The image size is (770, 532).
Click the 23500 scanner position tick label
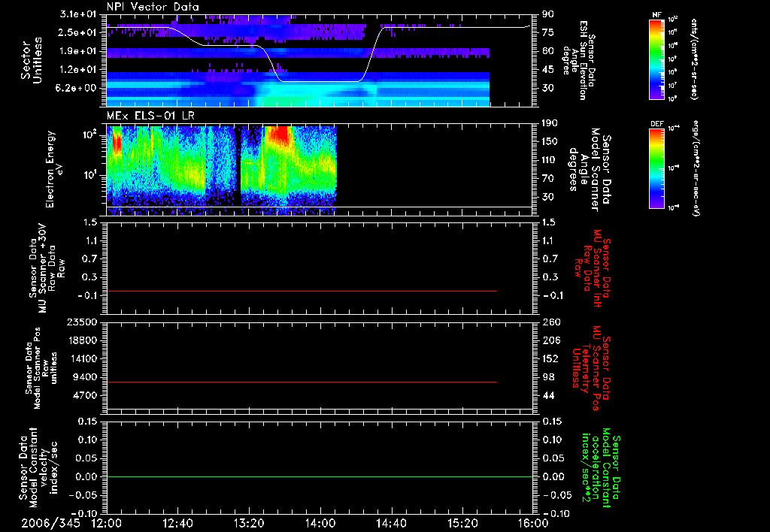coord(82,322)
